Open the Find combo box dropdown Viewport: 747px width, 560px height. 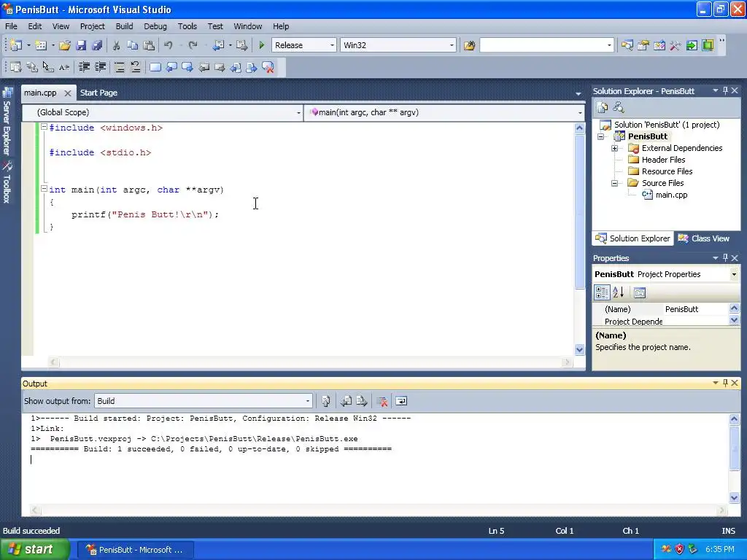point(609,45)
